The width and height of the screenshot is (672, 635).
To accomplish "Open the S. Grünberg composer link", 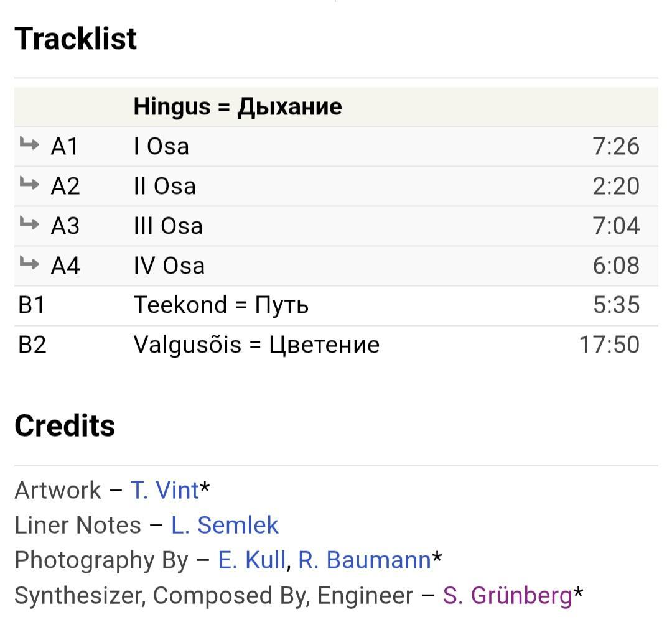I will click(x=507, y=595).
